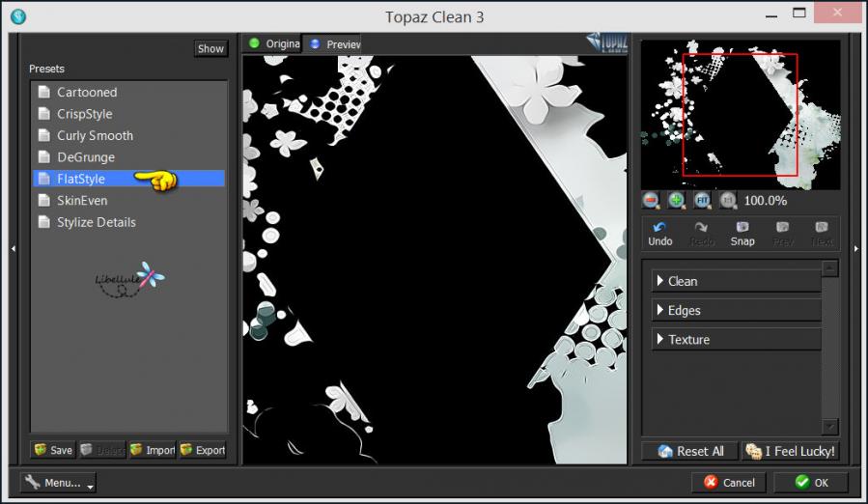Import a preset file
Screen dimensions: 868x504
coord(153,450)
